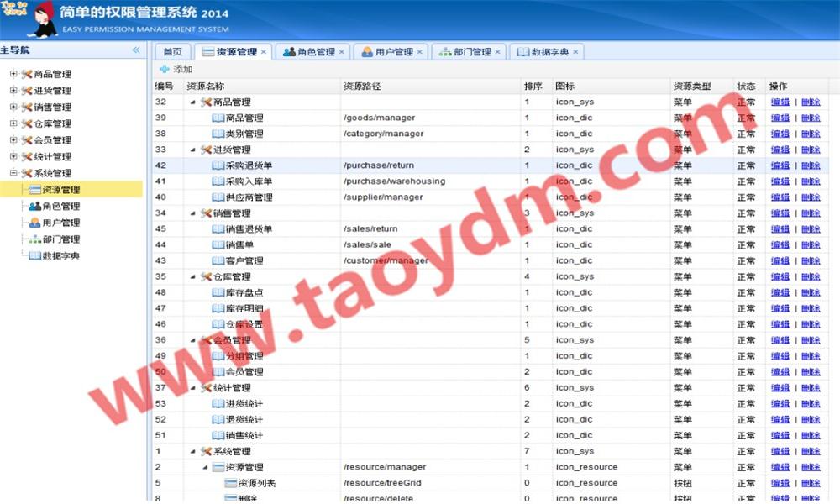The height and width of the screenshot is (504, 840).
Task: Collapse the 进货管理 row 33 in the grid
Action: coord(193,150)
